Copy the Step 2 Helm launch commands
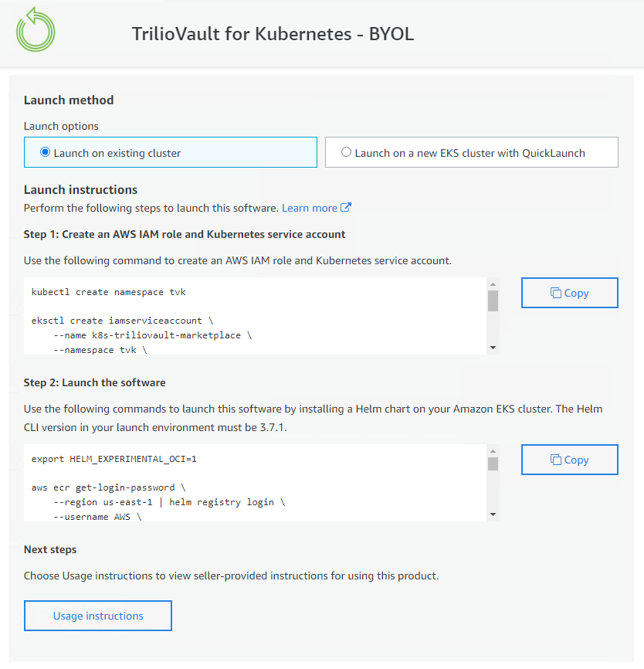644x669 pixels. pyautogui.click(x=570, y=460)
